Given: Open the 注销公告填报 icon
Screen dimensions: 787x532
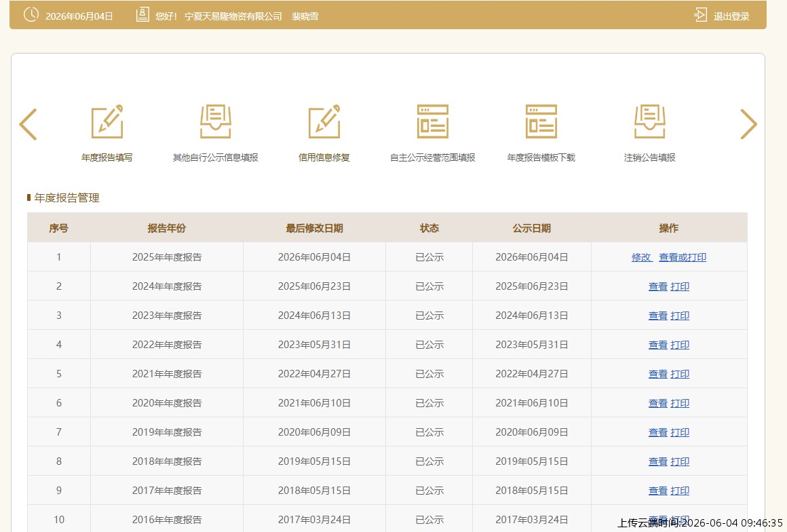Looking at the screenshot, I should click(x=649, y=121).
